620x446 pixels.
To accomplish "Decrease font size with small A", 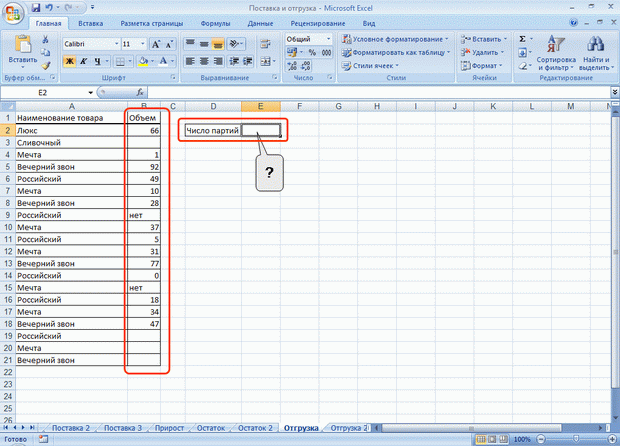I will pyautogui.click(x=169, y=44).
